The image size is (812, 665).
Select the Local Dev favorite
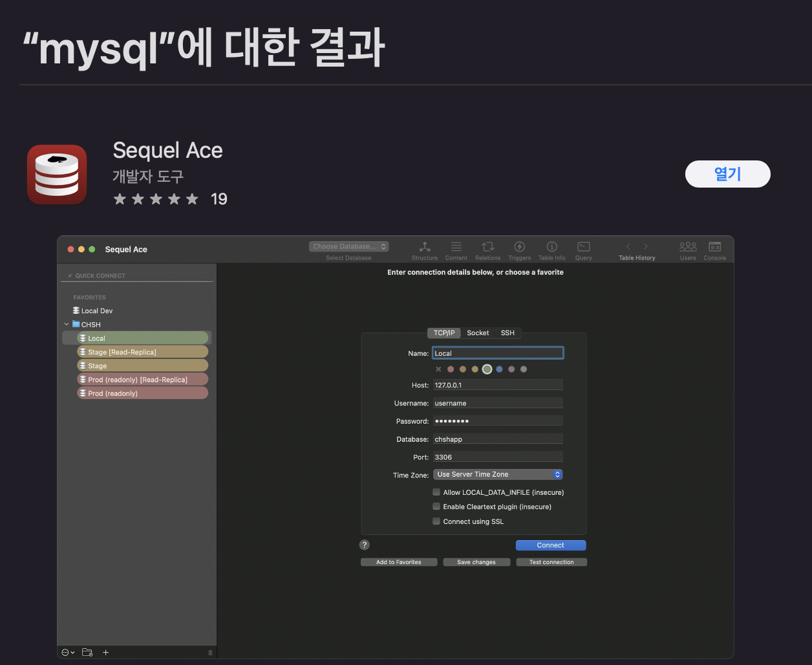point(93,311)
